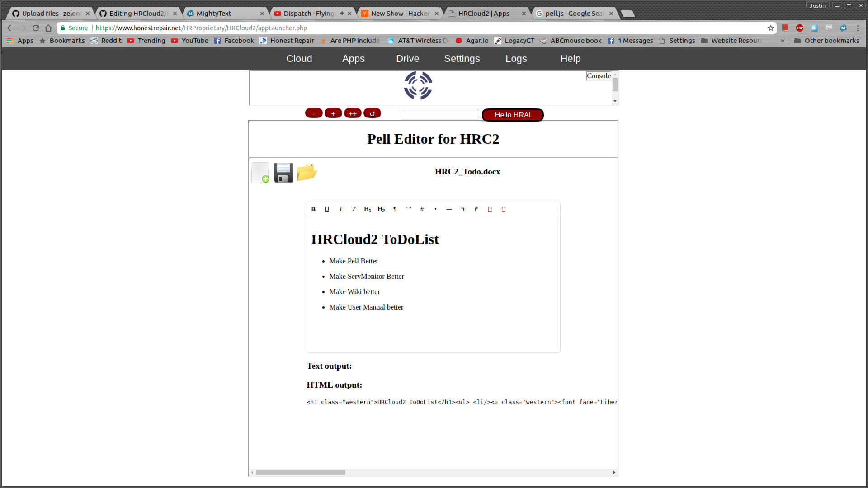
Task: Apply H1 heading style
Action: pos(368,209)
